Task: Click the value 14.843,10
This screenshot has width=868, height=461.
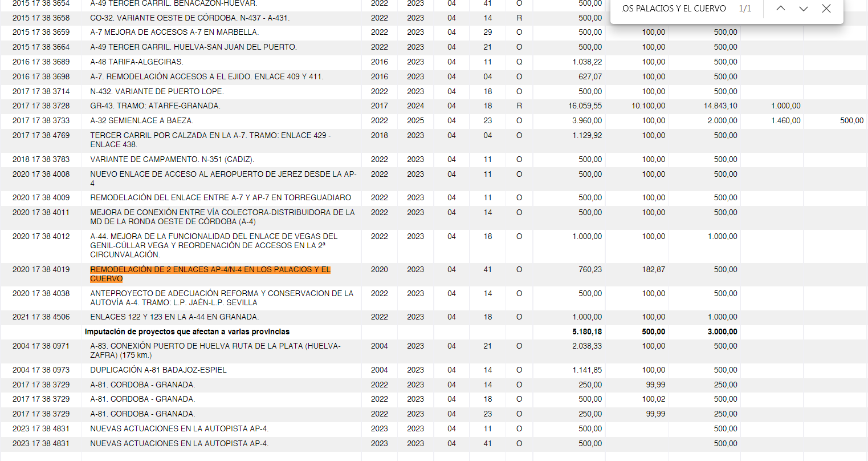Action: [x=720, y=106]
